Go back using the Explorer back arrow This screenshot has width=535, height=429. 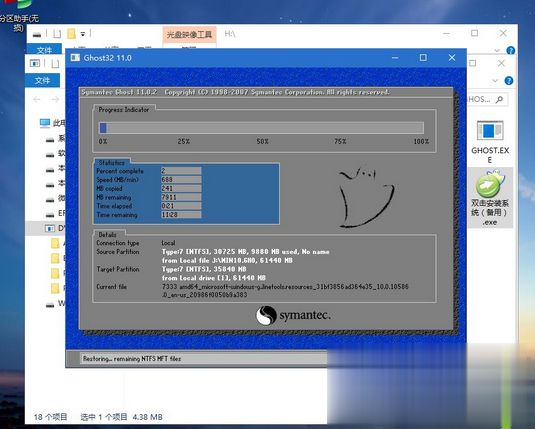point(37,99)
